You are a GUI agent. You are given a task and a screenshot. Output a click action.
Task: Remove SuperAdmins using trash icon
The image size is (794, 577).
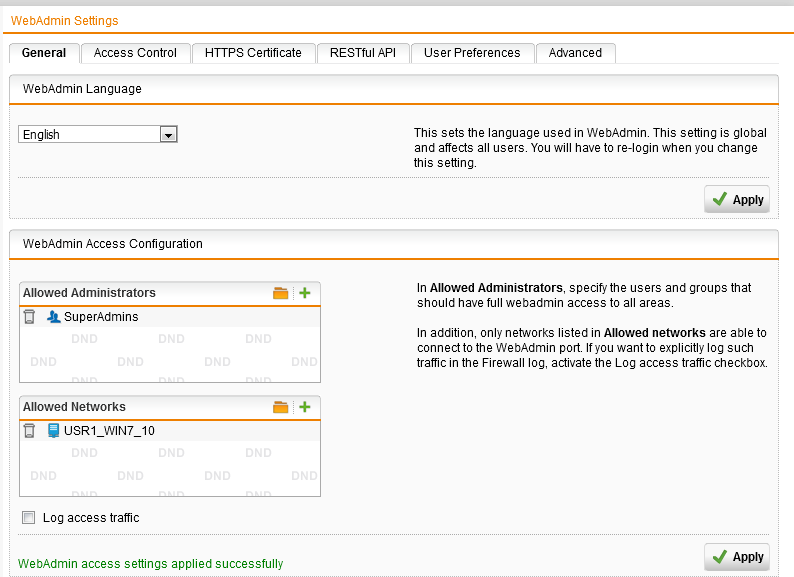pos(30,317)
